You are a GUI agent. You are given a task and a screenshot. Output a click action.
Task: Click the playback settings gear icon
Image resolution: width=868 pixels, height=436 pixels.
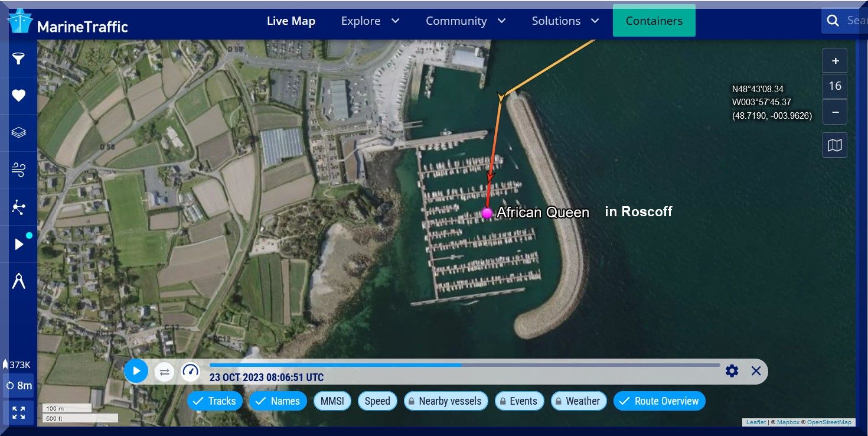click(x=732, y=371)
